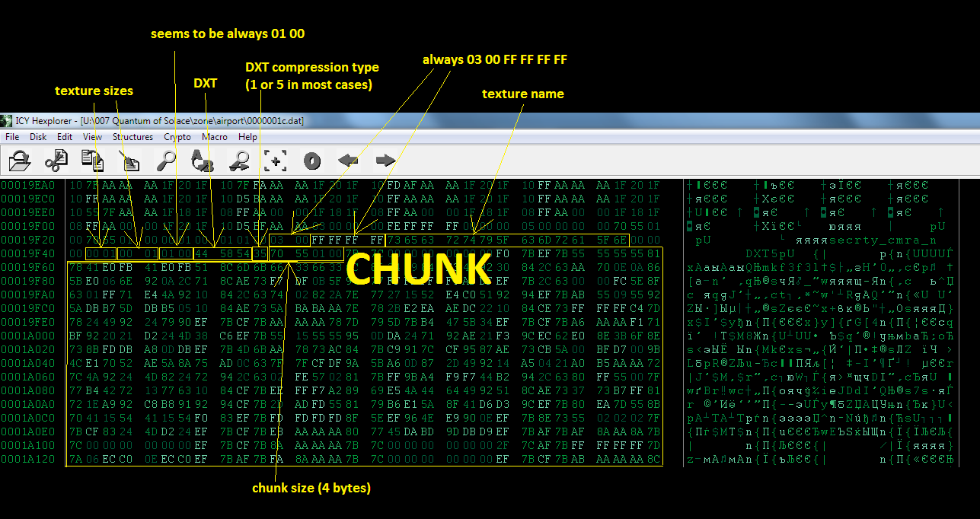
Task: Click the Find Next magnifier-arrow icon
Action: pyautogui.click(x=239, y=161)
